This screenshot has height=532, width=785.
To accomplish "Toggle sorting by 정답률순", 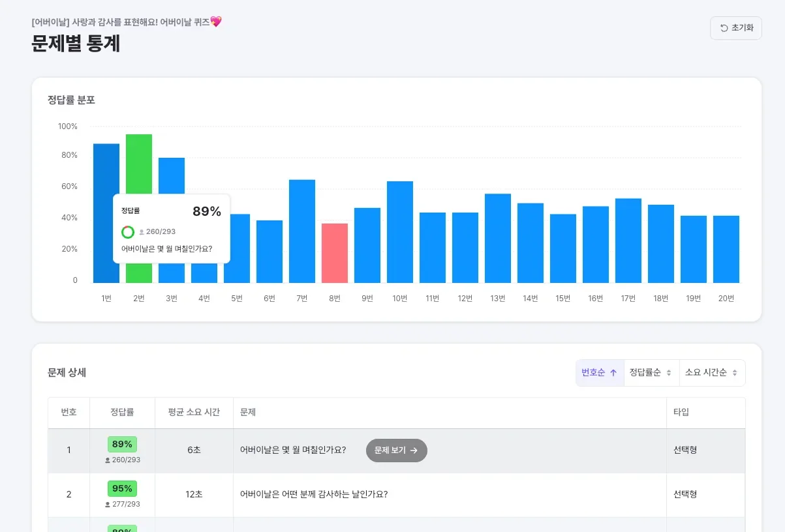I will click(x=651, y=372).
